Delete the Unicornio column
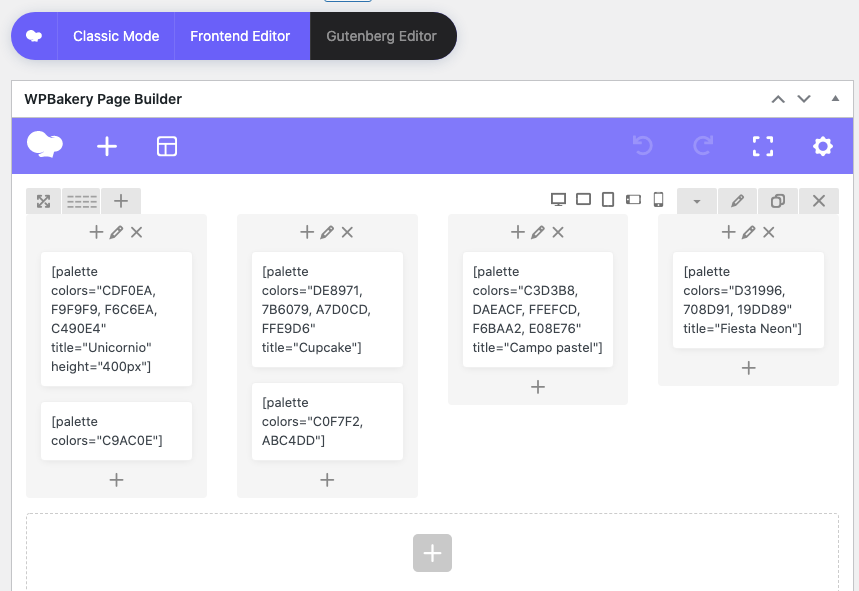The width and height of the screenshot is (859, 591). (136, 232)
